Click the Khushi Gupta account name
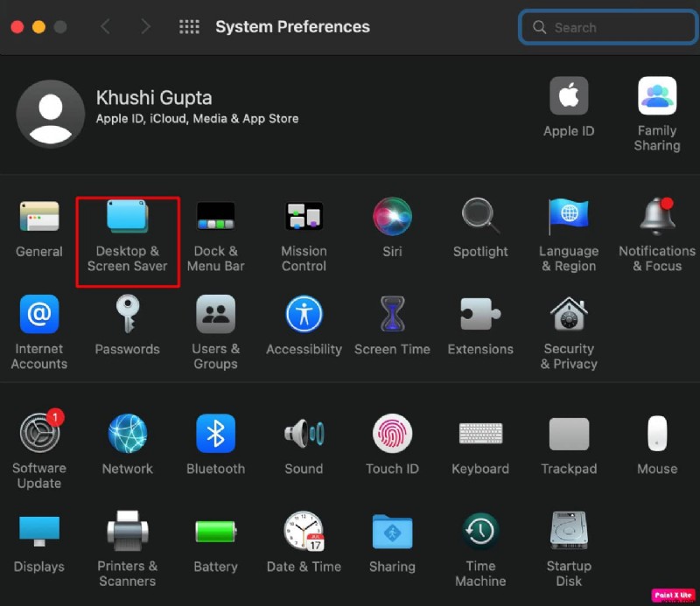The height and width of the screenshot is (606, 700). 154,98
